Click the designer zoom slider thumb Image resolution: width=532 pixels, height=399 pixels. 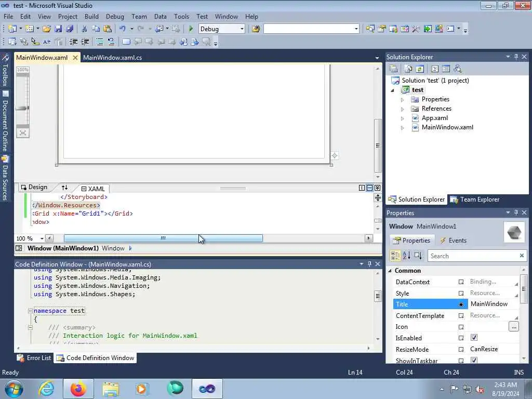click(x=22, y=108)
